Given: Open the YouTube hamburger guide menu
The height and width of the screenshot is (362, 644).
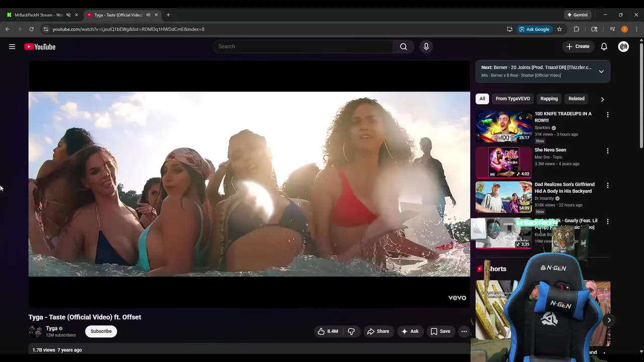Looking at the screenshot, I should [x=12, y=47].
